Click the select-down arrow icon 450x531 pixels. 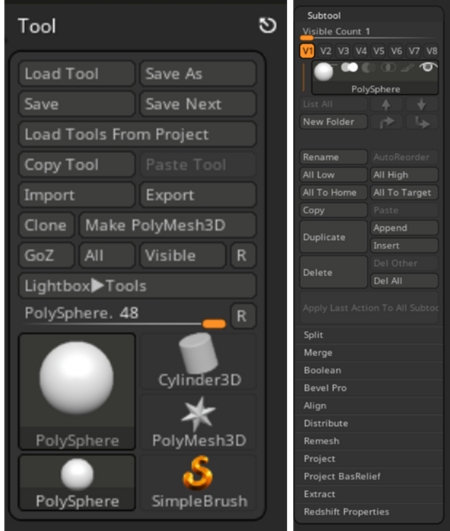point(422,104)
